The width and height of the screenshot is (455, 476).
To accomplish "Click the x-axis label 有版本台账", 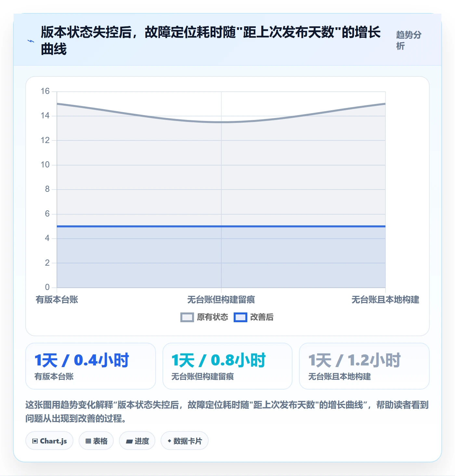I will (x=57, y=299).
